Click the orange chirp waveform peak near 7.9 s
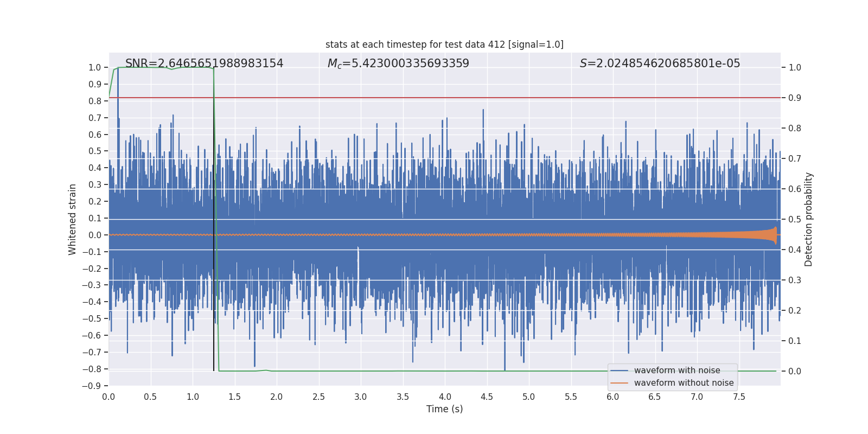Viewport: 868px width, 434px height. tap(775, 235)
